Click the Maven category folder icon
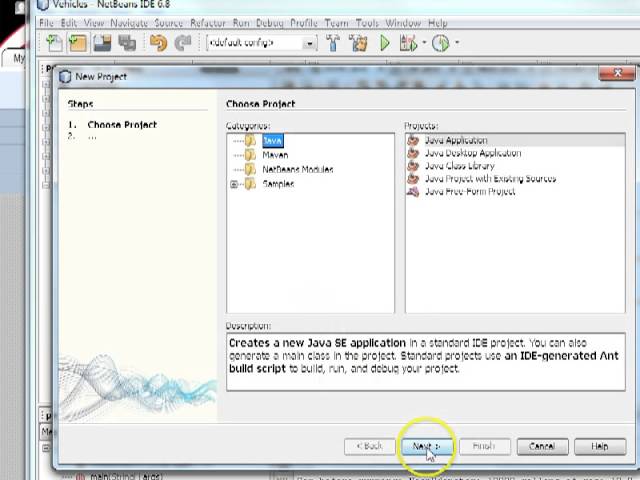The height and width of the screenshot is (480, 640). pyautogui.click(x=250, y=155)
